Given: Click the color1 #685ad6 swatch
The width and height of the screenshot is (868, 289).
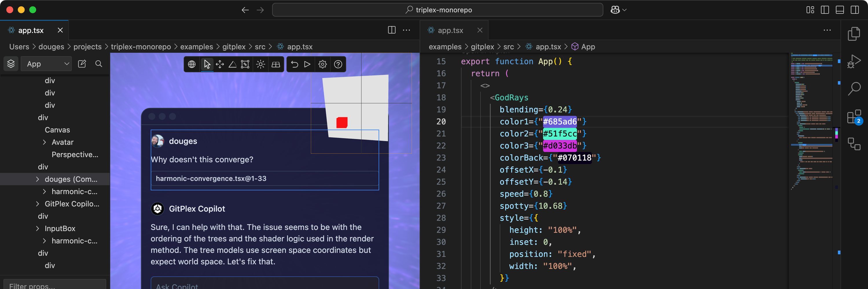Looking at the screenshot, I should (x=560, y=121).
